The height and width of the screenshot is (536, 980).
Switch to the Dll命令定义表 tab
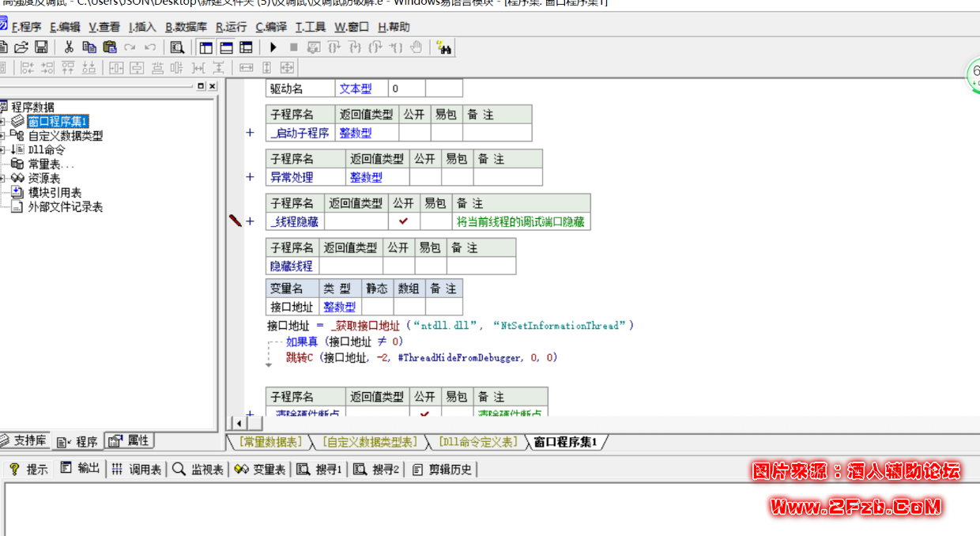pyautogui.click(x=478, y=442)
